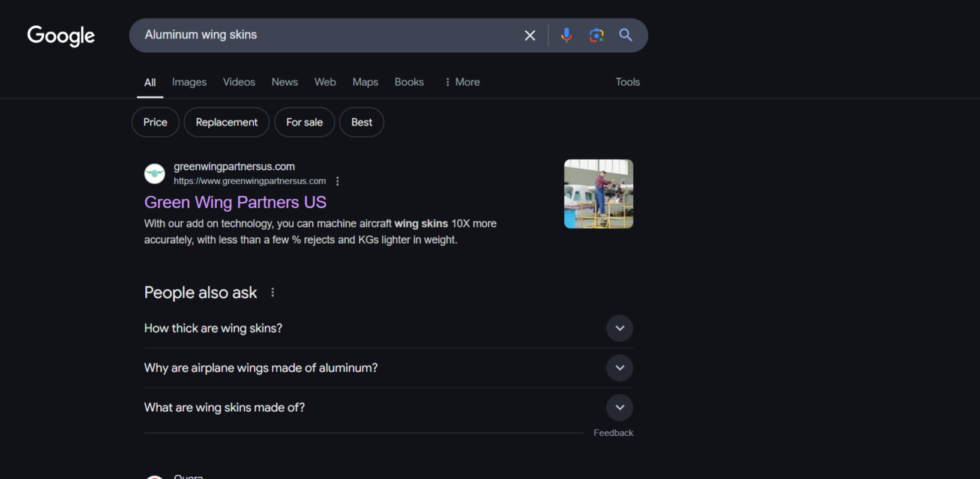Apply the Best filter chip
Viewport: 980px width, 479px height.
[x=362, y=122]
